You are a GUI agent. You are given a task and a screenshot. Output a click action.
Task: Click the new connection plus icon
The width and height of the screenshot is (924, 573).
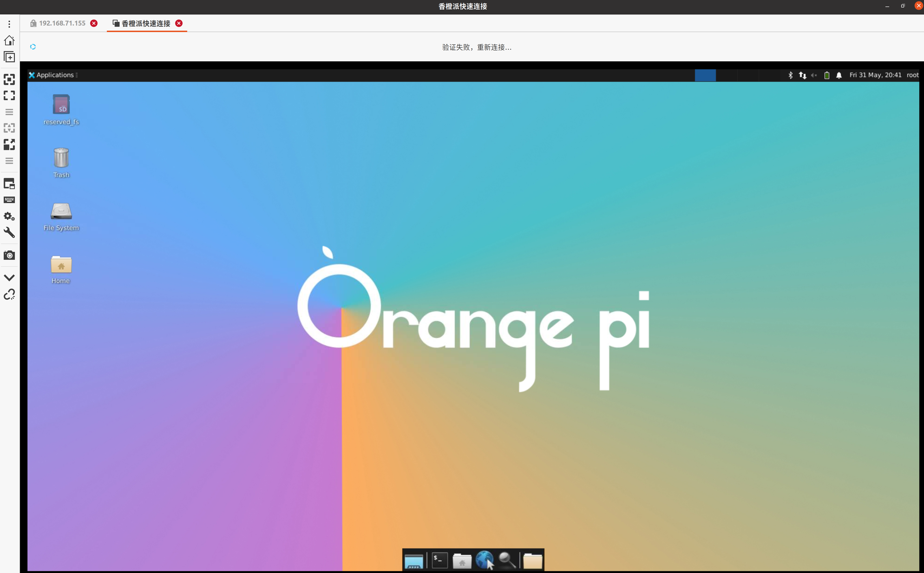9,57
